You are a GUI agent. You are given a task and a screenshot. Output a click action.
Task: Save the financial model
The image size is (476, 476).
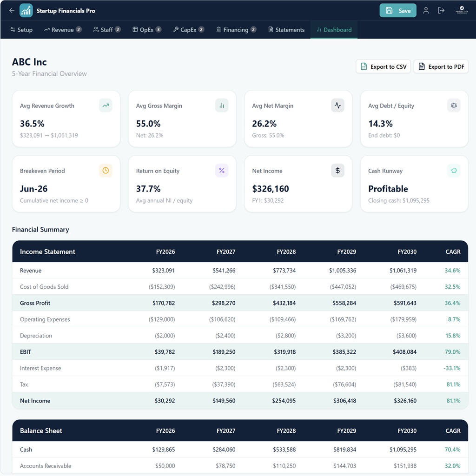(x=398, y=11)
